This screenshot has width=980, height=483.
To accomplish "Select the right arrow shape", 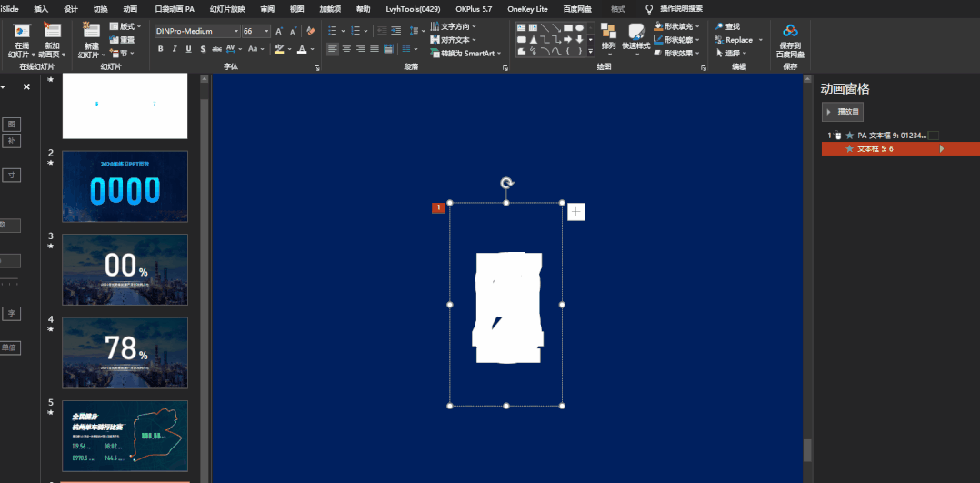I will coord(567,39).
